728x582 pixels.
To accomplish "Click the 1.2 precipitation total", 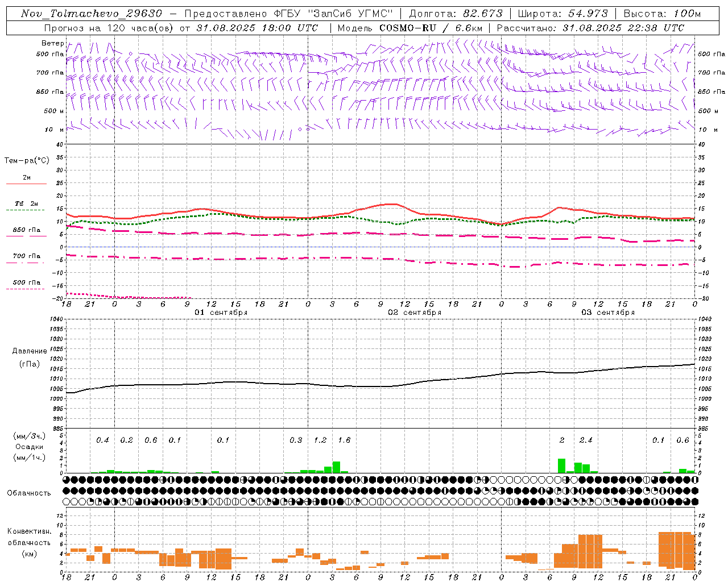I will [x=320, y=440].
